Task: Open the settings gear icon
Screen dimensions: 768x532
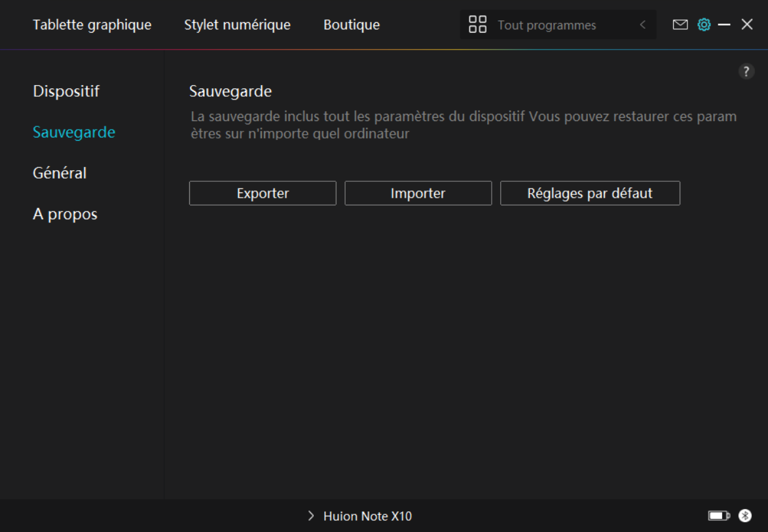Action: tap(704, 25)
